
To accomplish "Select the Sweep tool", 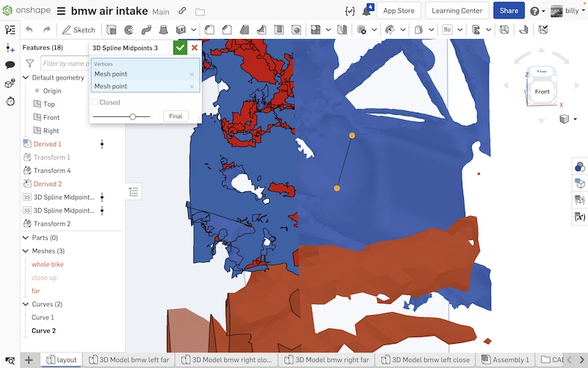I will [146, 29].
